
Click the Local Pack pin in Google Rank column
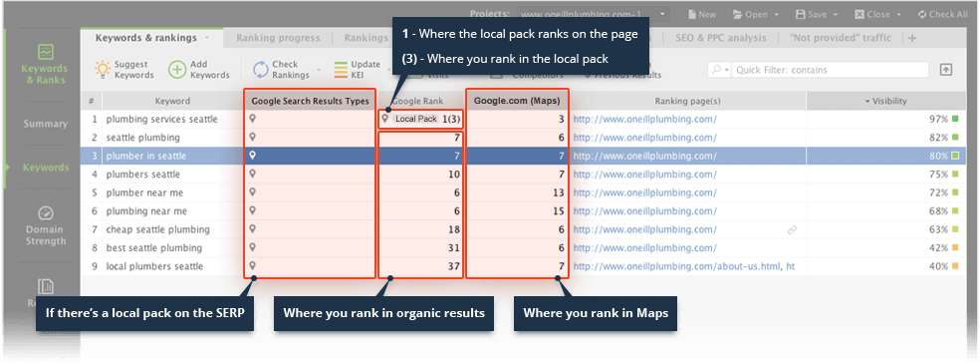click(385, 119)
